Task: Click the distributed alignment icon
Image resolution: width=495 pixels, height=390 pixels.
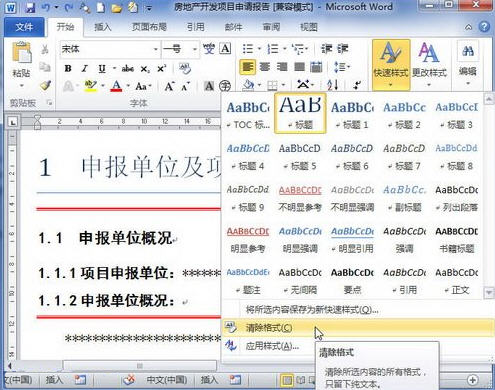Action: pyautogui.click(x=316, y=67)
